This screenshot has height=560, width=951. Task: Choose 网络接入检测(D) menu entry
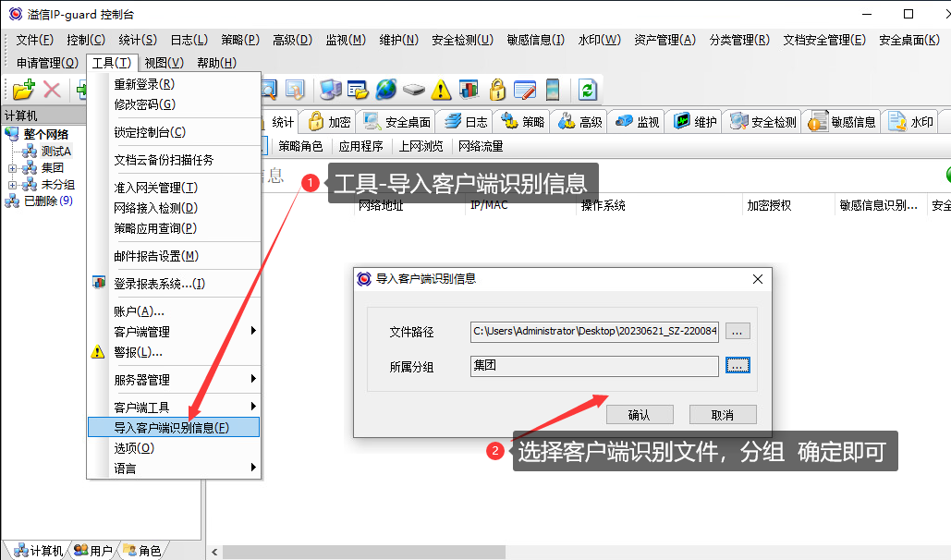(174, 208)
